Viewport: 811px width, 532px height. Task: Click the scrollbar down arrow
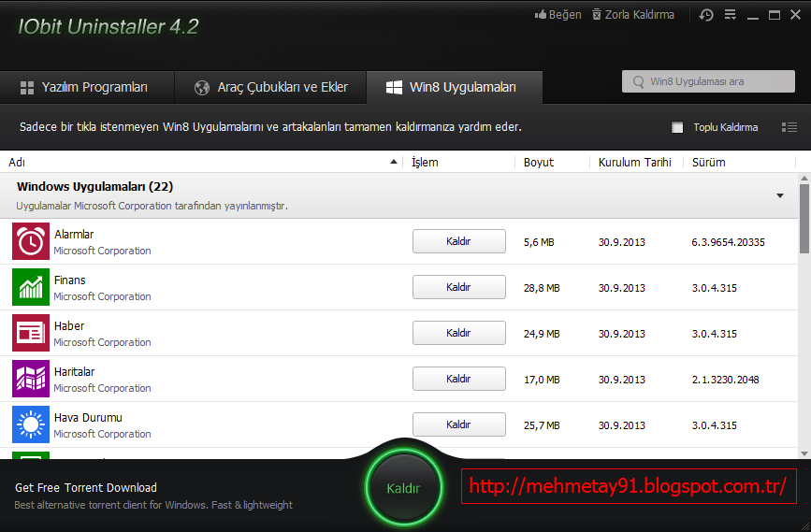point(804,453)
